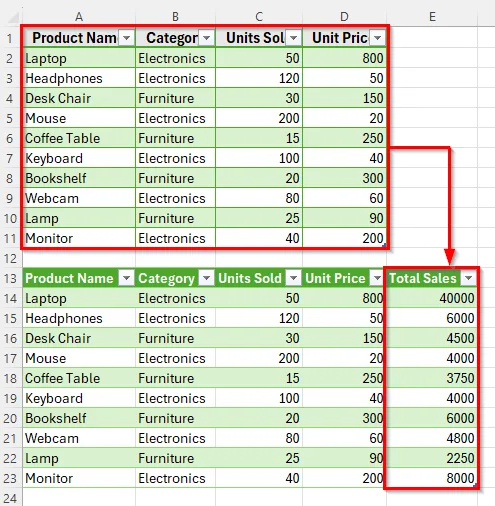Select row 13 header
Image resolution: width=495 pixels, height=506 pixels.
(10, 278)
